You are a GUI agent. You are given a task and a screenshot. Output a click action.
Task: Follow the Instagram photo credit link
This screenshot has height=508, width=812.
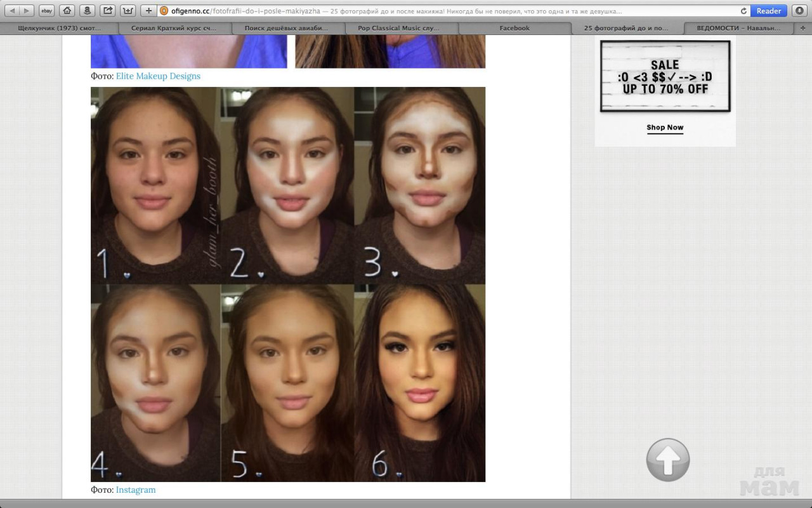[135, 490]
